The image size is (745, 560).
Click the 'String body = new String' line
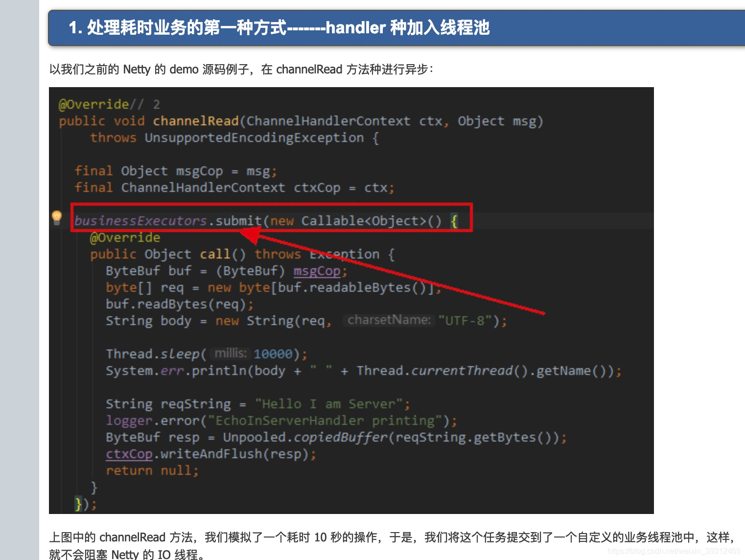(306, 321)
